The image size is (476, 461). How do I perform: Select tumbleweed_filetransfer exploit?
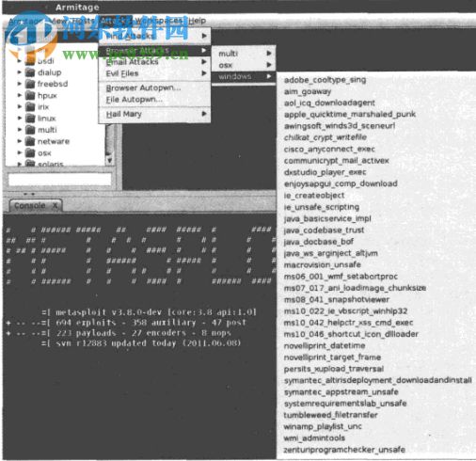coord(330,415)
